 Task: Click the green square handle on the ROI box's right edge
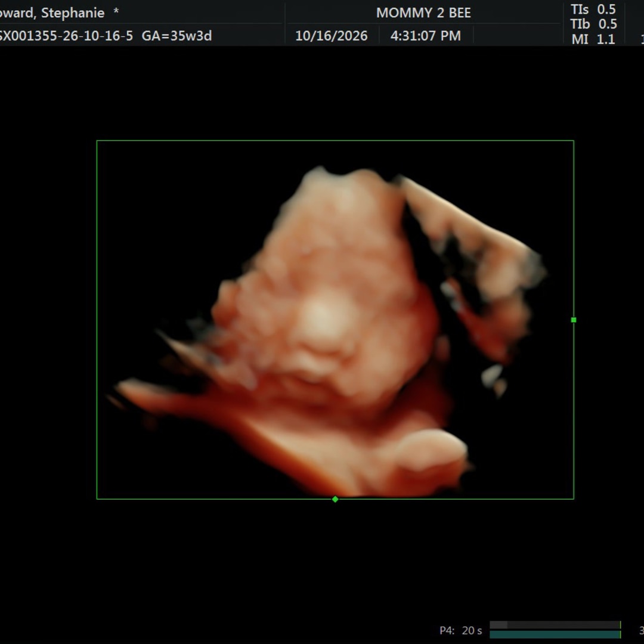point(574,320)
